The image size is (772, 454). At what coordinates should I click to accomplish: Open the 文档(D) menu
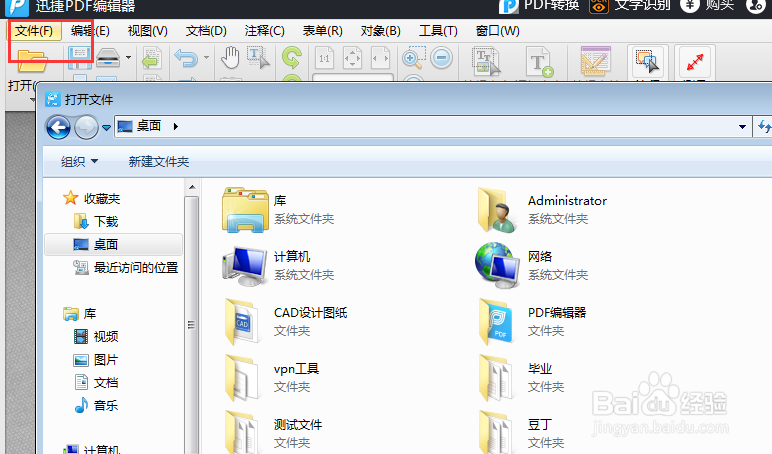pos(206,31)
